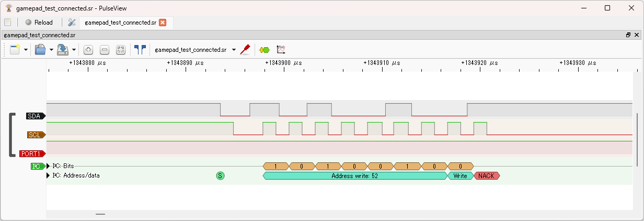Toggle the blue cursors icon
This screenshot has height=221, width=644.
[x=140, y=50]
